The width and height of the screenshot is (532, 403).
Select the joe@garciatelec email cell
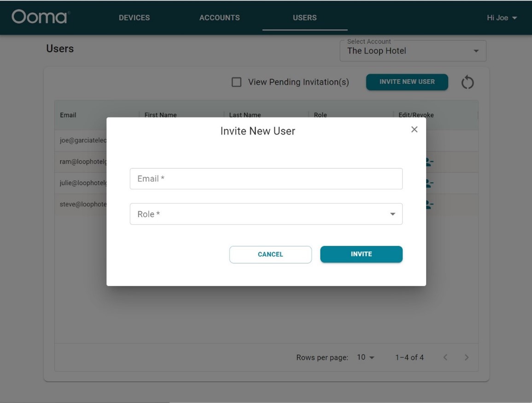pyautogui.click(x=83, y=140)
